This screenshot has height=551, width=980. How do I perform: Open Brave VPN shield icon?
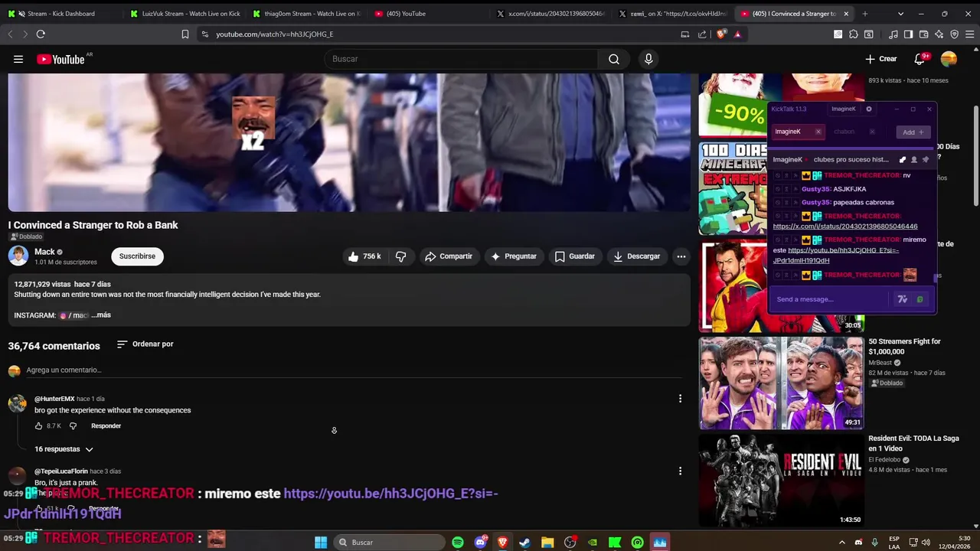954,34
